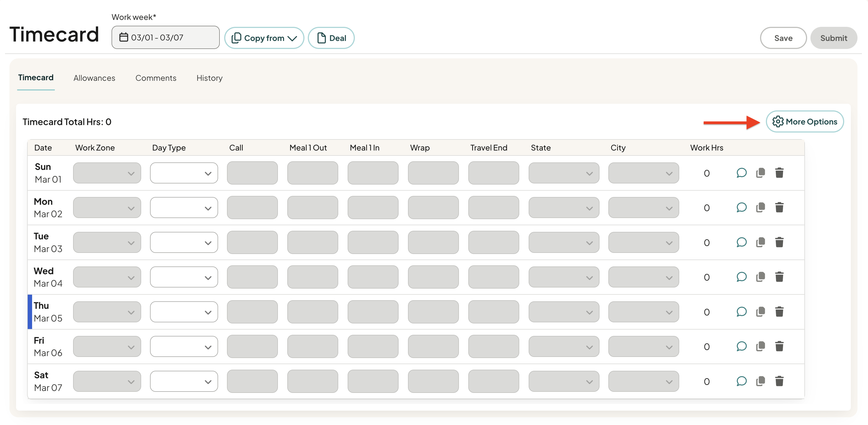
Task: Copy the Mon Mar 02 row
Action: pos(761,208)
